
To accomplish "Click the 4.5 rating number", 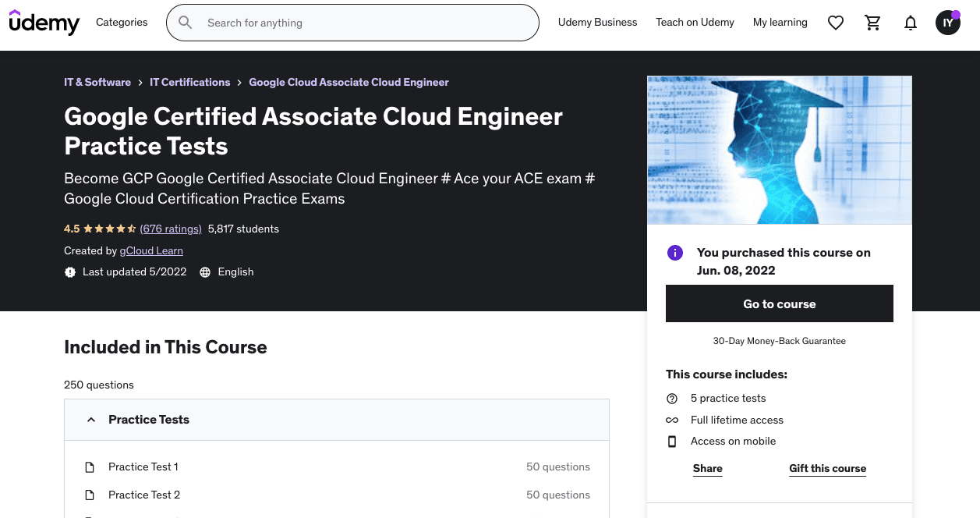I will tap(72, 229).
